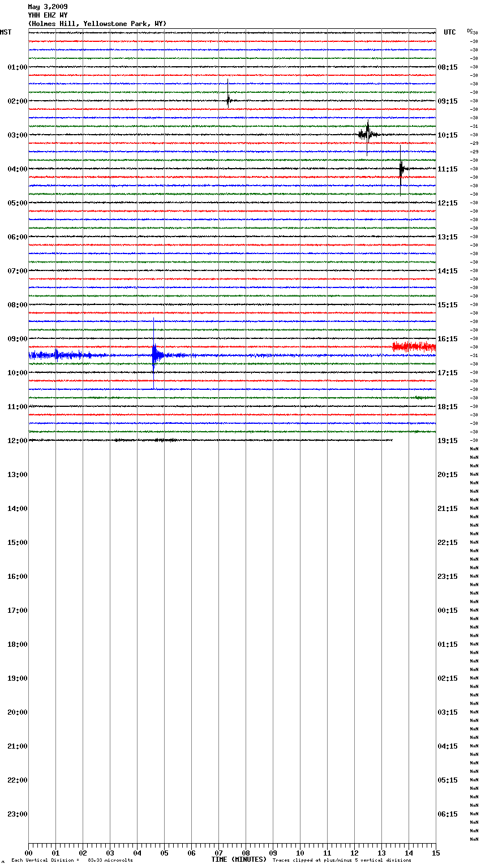Click the bottom axis label for minute 13
The height and width of the screenshot is (868, 481).
[x=381, y=853]
